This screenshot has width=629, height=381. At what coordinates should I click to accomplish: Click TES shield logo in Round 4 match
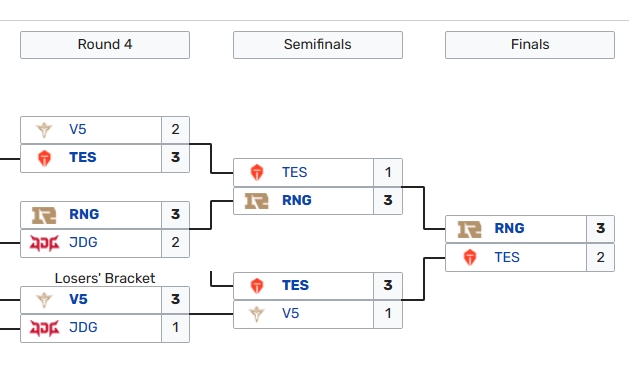(x=44, y=158)
